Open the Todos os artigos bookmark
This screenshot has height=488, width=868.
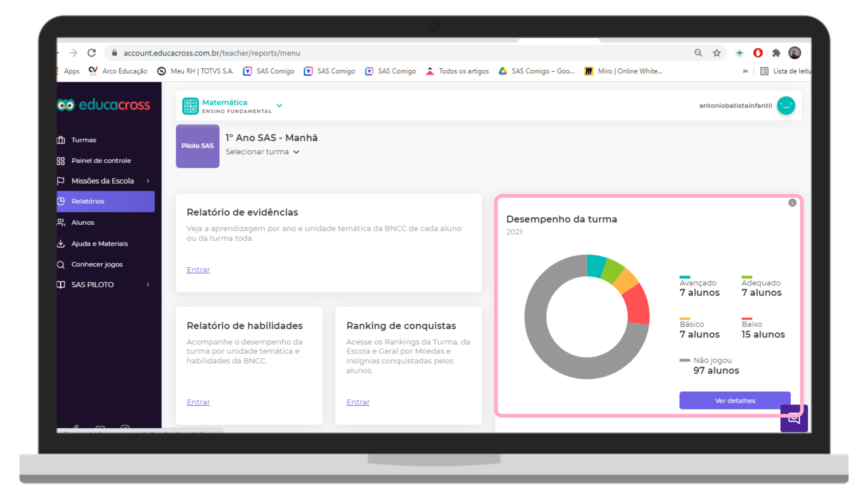457,71
